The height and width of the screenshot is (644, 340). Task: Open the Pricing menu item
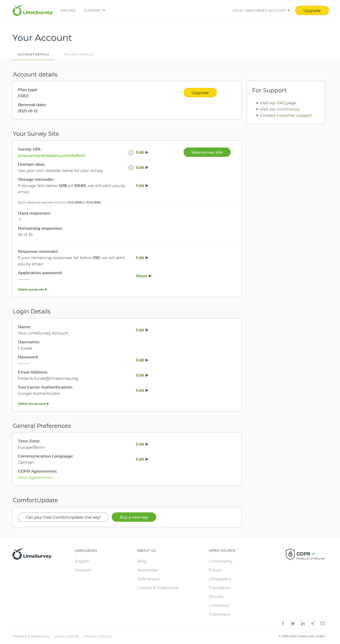coord(68,11)
